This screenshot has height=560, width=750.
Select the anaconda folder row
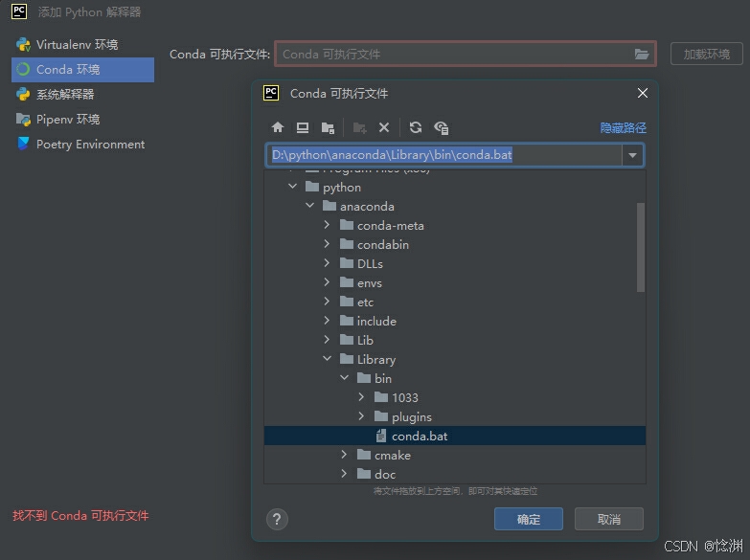point(455,206)
